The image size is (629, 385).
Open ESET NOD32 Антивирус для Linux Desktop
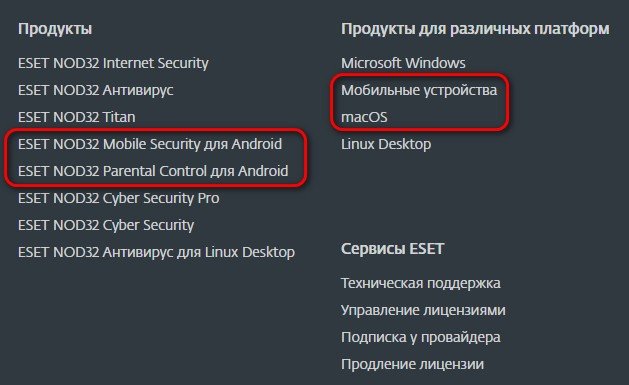click(x=156, y=253)
